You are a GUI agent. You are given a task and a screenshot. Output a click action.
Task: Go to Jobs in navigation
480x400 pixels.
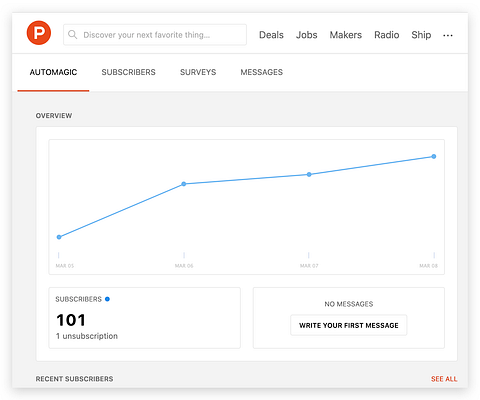pos(307,35)
